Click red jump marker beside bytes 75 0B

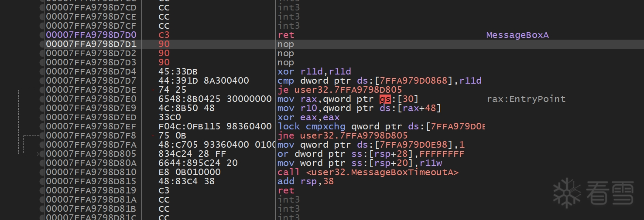152,135
